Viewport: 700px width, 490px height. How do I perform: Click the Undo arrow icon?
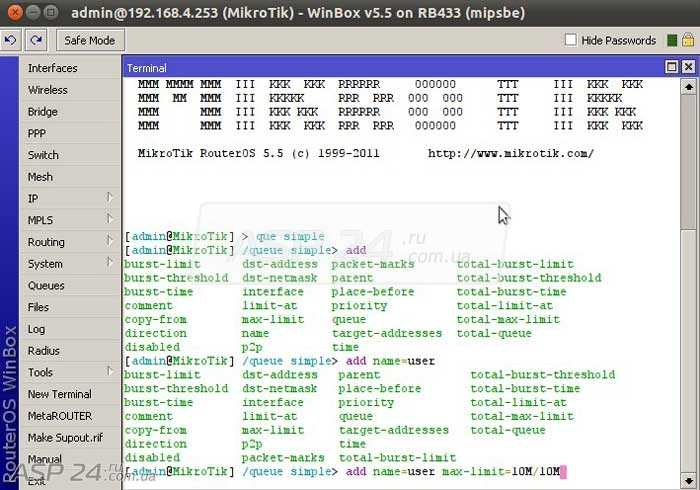click(x=11, y=40)
